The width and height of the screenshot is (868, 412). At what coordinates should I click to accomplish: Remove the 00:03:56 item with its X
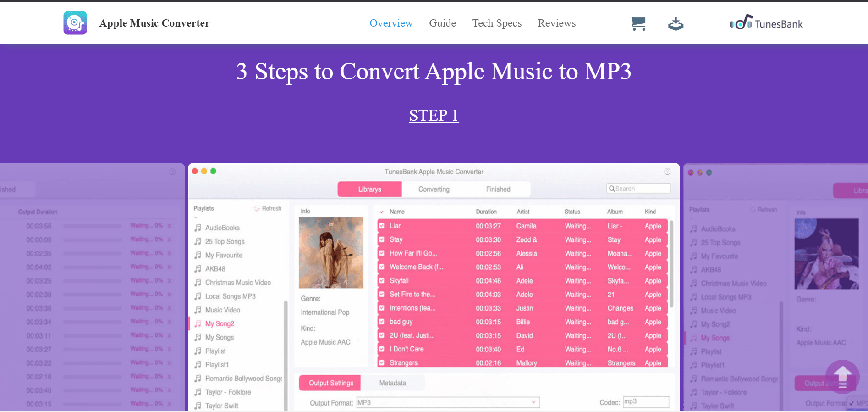click(x=170, y=226)
